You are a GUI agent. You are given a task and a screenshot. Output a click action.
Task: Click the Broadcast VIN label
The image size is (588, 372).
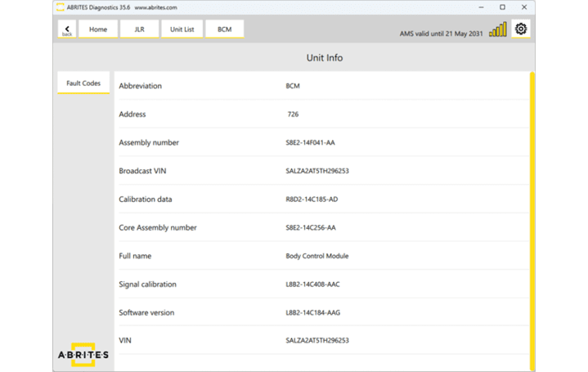pos(142,171)
